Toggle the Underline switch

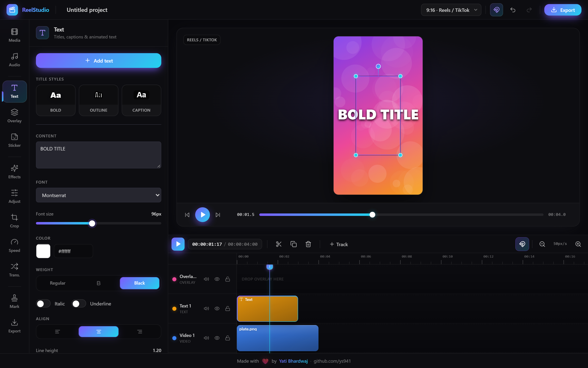79,304
